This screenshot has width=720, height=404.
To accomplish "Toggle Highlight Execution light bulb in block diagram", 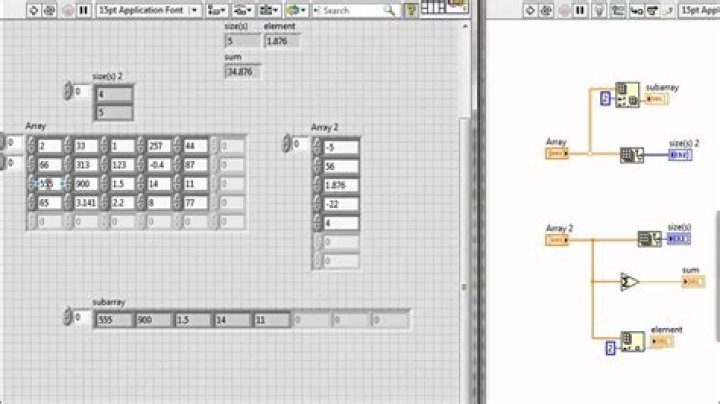I will click(600, 10).
